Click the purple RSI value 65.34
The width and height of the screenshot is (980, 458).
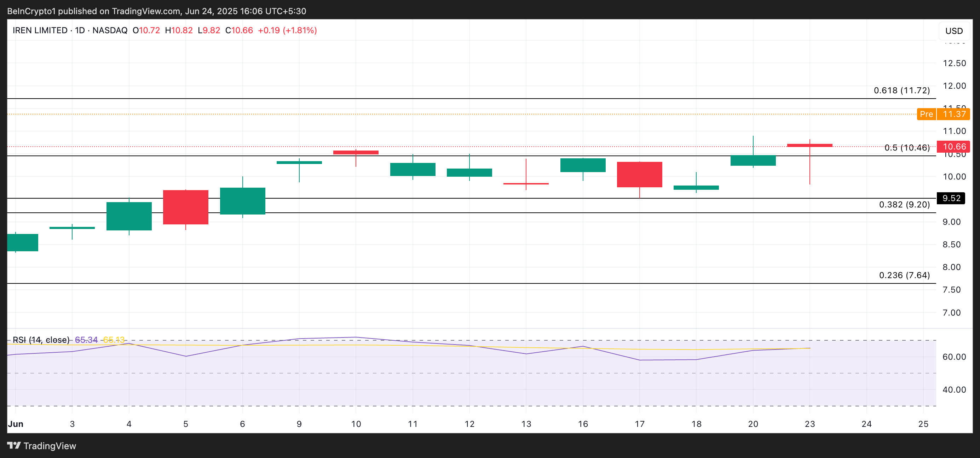pos(86,340)
